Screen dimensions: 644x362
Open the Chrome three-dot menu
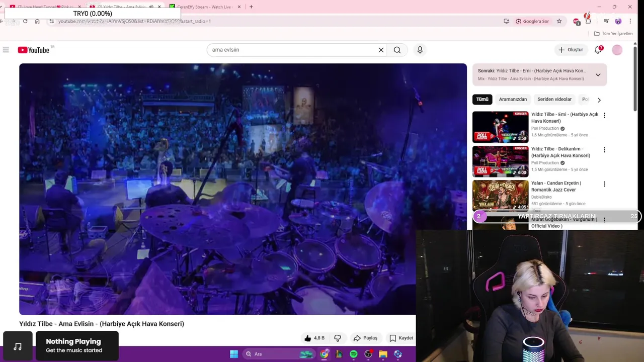pyautogui.click(x=630, y=21)
